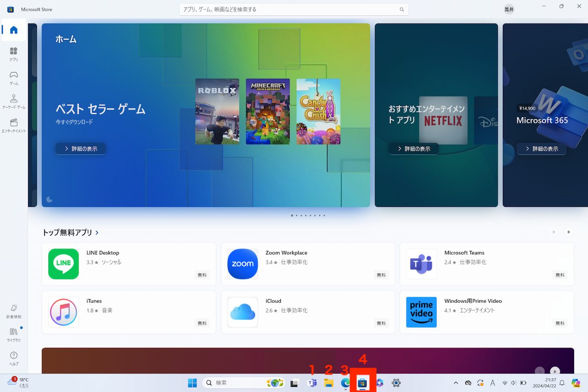Open Wi-Fi status in system tray

point(505,383)
